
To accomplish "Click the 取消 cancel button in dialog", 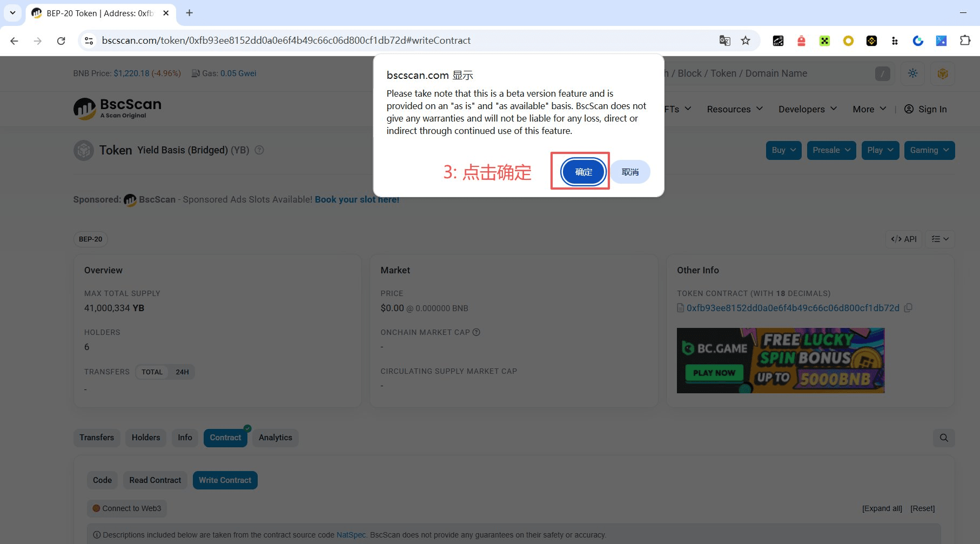I will 630,172.
